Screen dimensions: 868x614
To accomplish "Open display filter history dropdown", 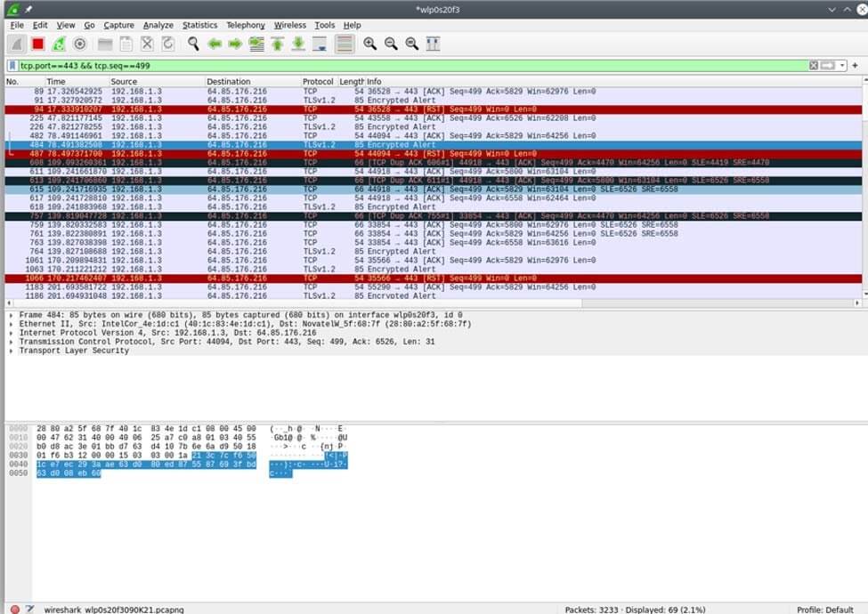I will (x=842, y=66).
